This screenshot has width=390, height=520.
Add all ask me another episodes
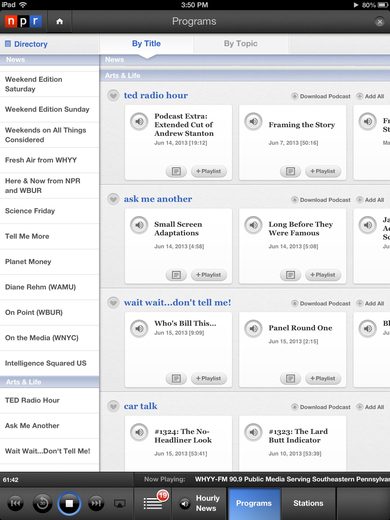click(370, 200)
